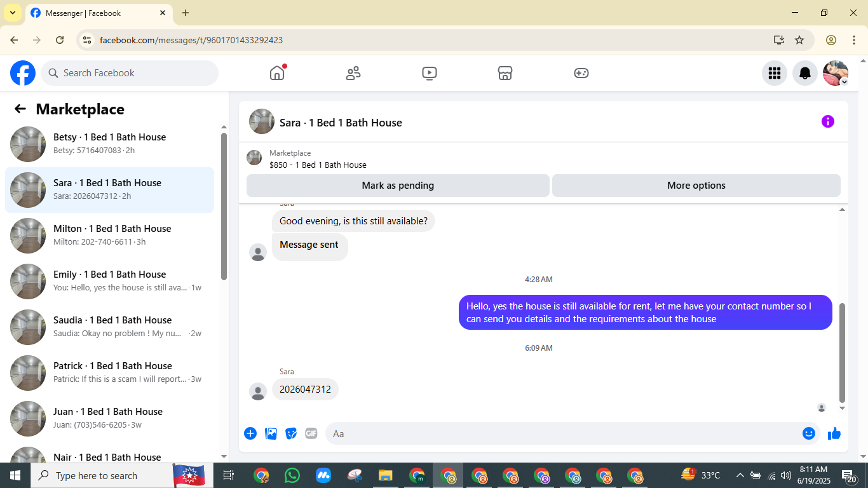868x488 pixels.
Task: Click the address bar URL
Action: pos(191,40)
